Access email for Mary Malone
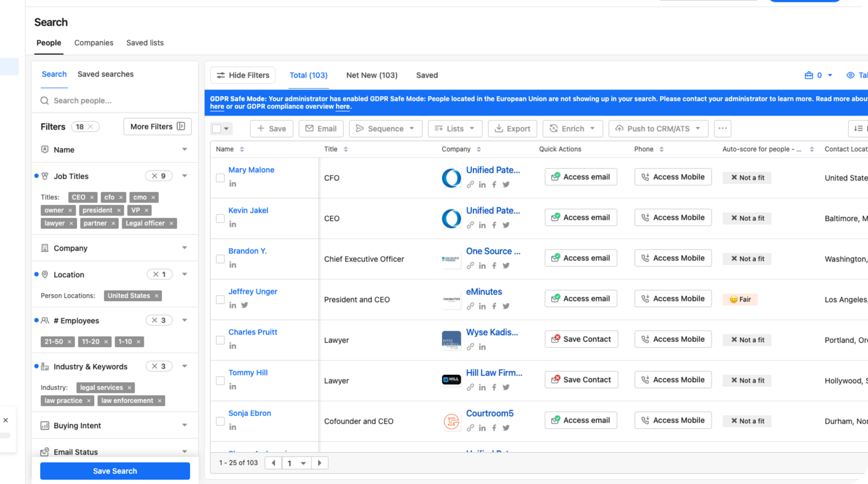868x484 pixels. (581, 177)
